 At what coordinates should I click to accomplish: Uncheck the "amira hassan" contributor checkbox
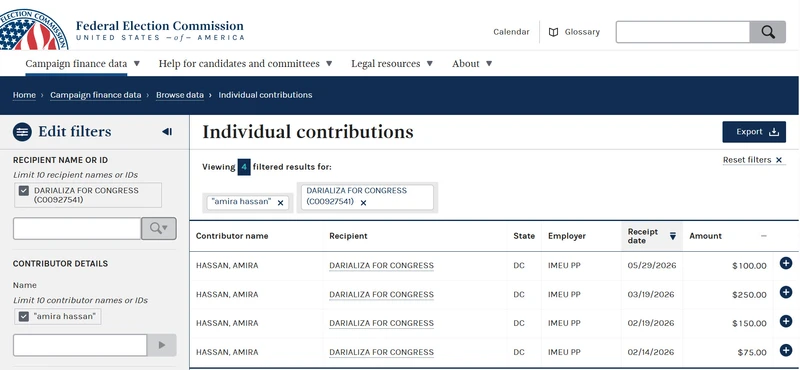tap(23, 316)
